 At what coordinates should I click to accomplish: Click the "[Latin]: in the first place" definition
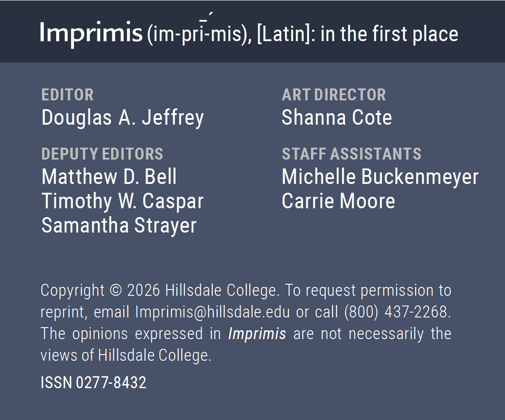coord(357,34)
